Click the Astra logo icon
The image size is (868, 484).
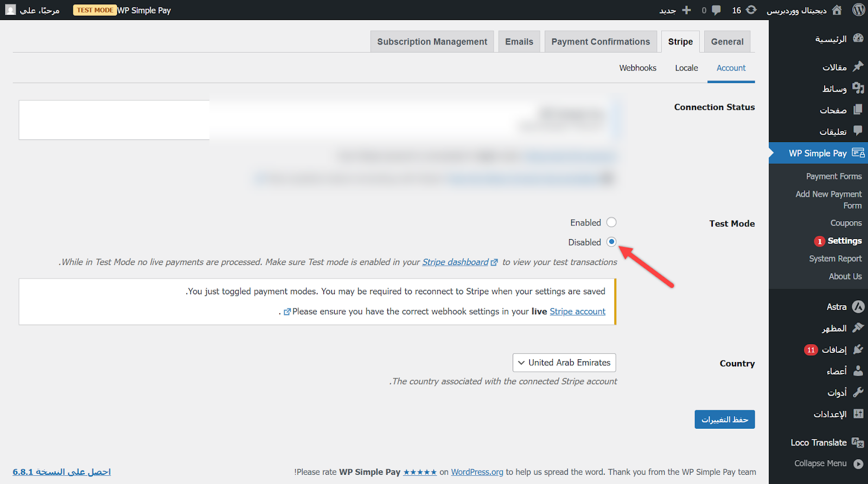coord(858,307)
